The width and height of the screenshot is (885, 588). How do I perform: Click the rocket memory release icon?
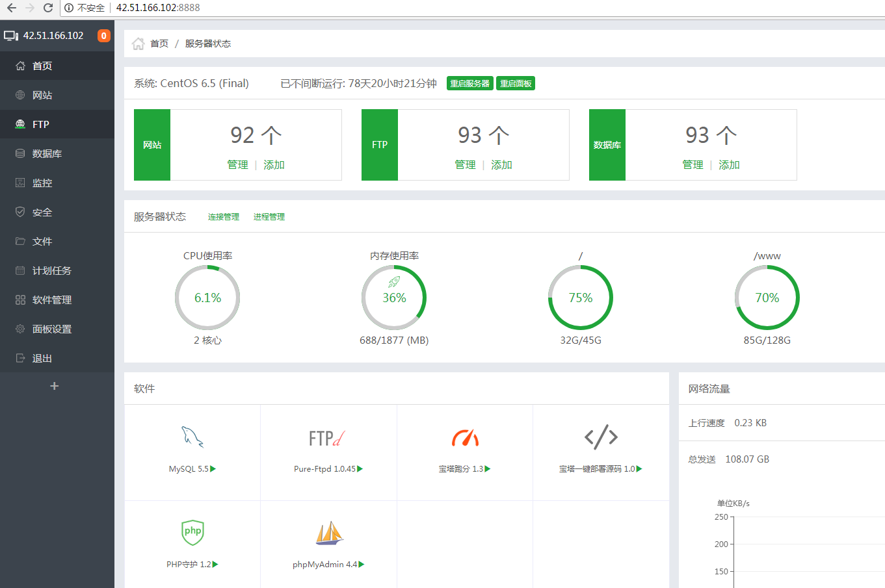pyautogui.click(x=394, y=282)
